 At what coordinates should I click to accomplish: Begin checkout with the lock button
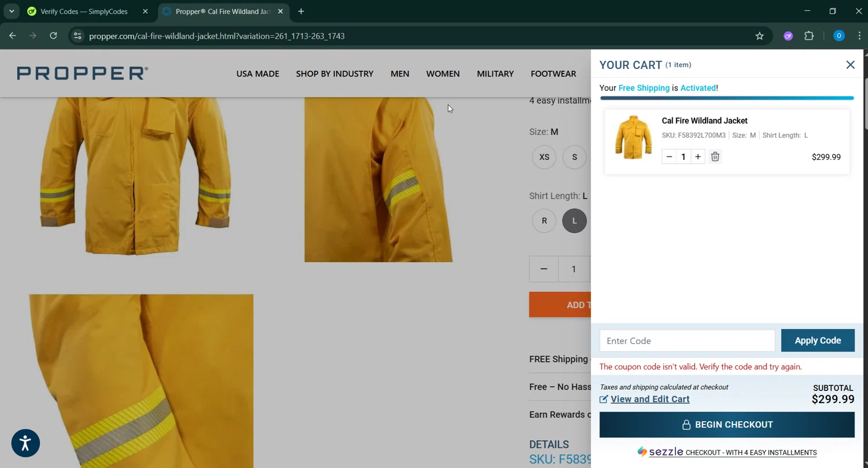point(727,425)
